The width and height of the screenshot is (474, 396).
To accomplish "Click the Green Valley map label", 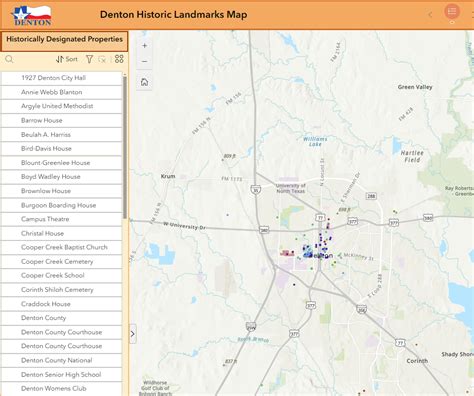I will [415, 87].
